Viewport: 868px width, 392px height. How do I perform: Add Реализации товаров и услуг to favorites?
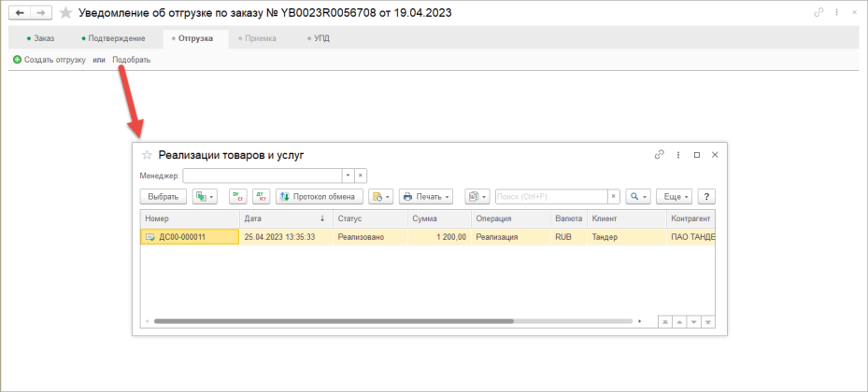pyautogui.click(x=147, y=155)
